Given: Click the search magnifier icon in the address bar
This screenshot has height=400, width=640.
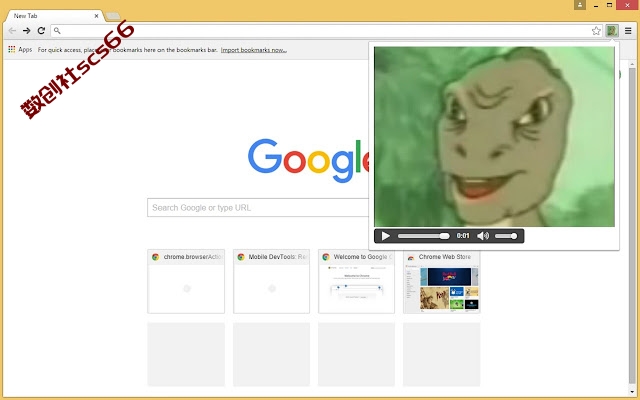Looking at the screenshot, I should click(x=57, y=31).
